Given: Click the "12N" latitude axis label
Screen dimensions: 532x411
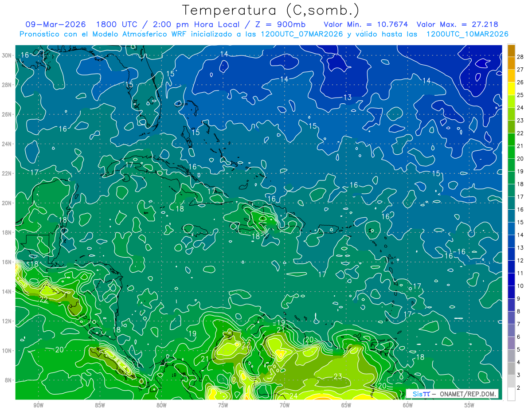Looking at the screenshot, I should tap(7, 321).
